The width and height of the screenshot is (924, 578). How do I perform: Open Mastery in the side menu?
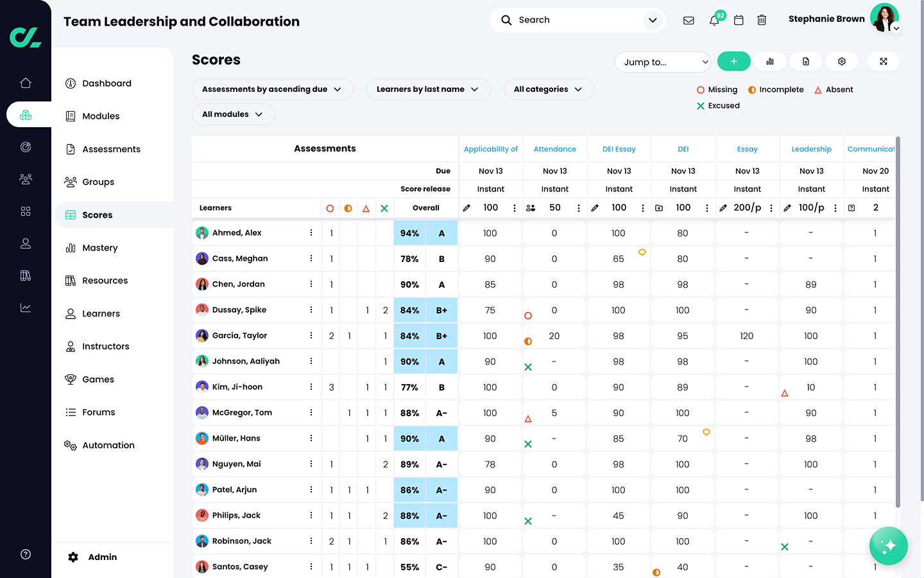coord(100,248)
